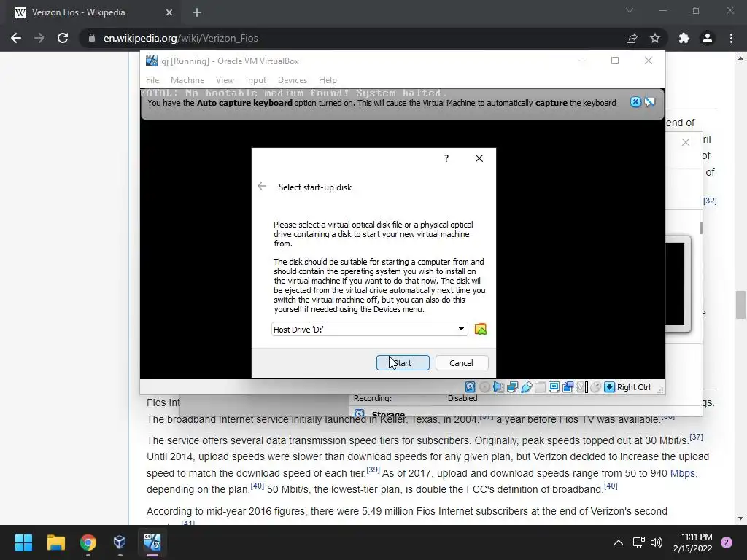The height and width of the screenshot is (560, 747).
Task: Open citation 32 on the right side
Action: (710, 201)
